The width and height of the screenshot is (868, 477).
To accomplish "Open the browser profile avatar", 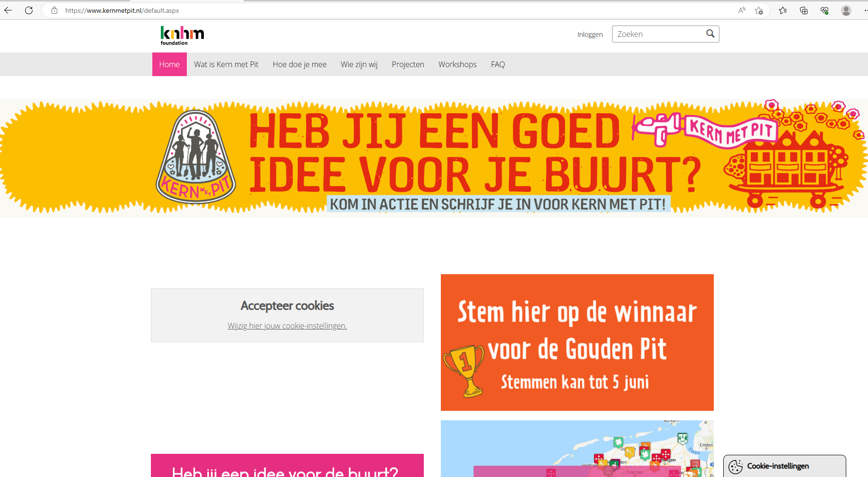I will (x=846, y=10).
